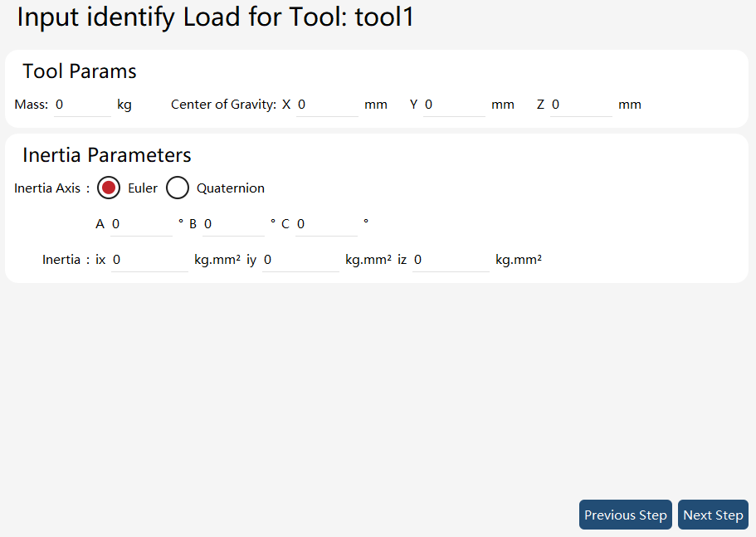Click the inertia iy input field
Screen dimensions: 756x537
coord(301,260)
